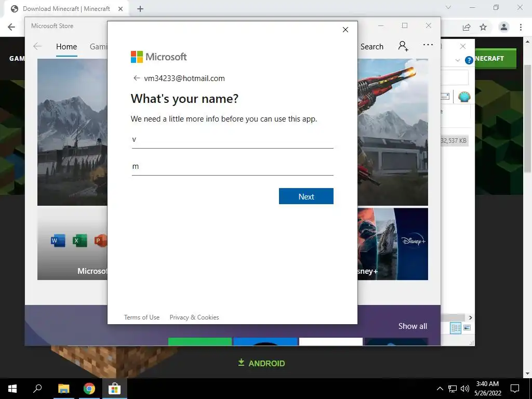Open the notifications action center
This screenshot has width=532, height=399.
(x=515, y=389)
